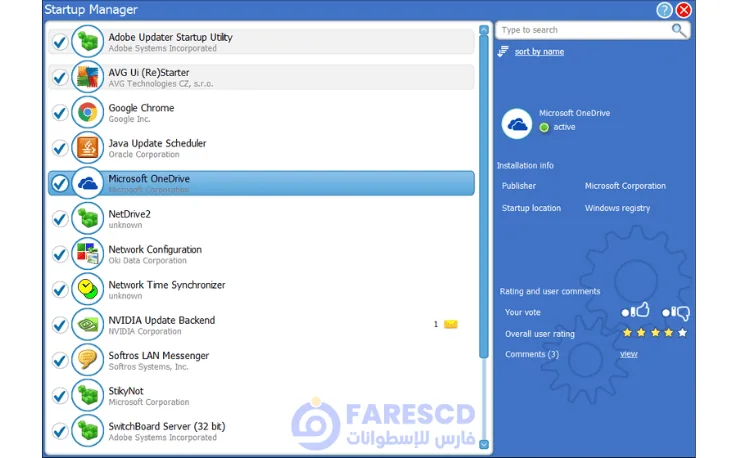Select the Microsoft OneDrive entry name
This screenshot has width=738, height=458.
(x=149, y=179)
